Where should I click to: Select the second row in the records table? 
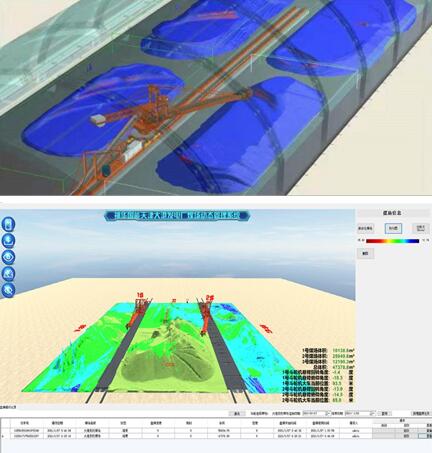coord(216,436)
